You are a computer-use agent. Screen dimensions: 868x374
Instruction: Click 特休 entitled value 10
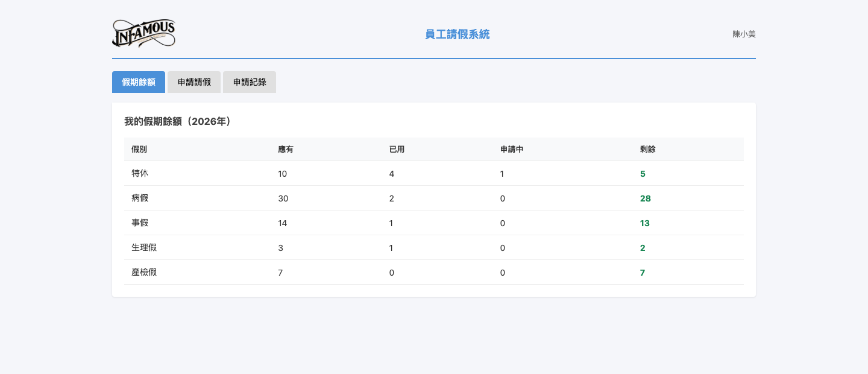click(283, 174)
